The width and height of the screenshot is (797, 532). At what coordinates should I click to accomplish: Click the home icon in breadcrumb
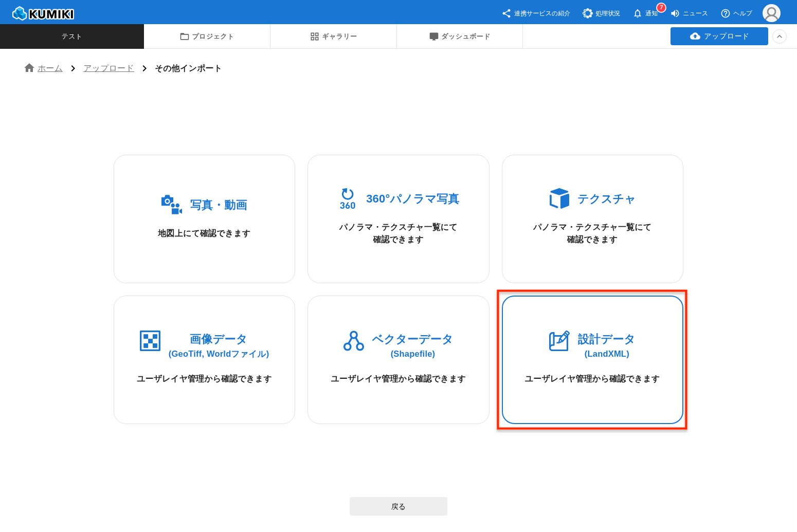[x=29, y=68]
